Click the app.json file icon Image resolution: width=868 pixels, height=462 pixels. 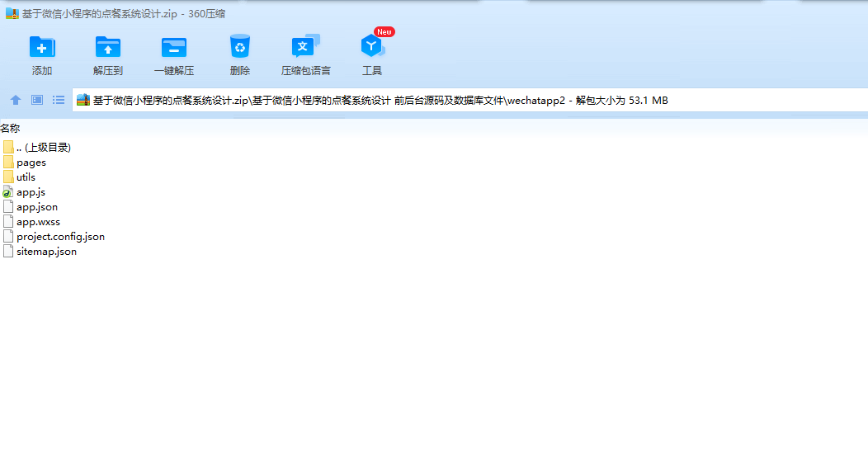coord(8,207)
